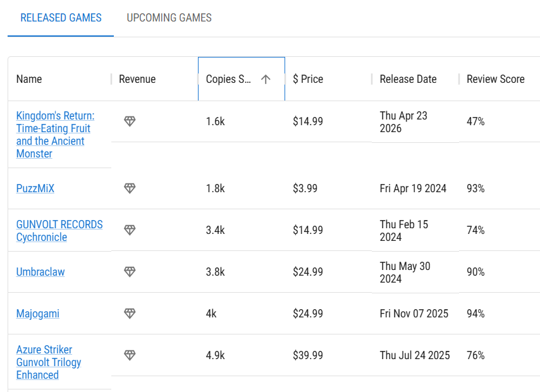Select the 90% review score
The height and width of the screenshot is (392, 540).
pyautogui.click(x=476, y=272)
